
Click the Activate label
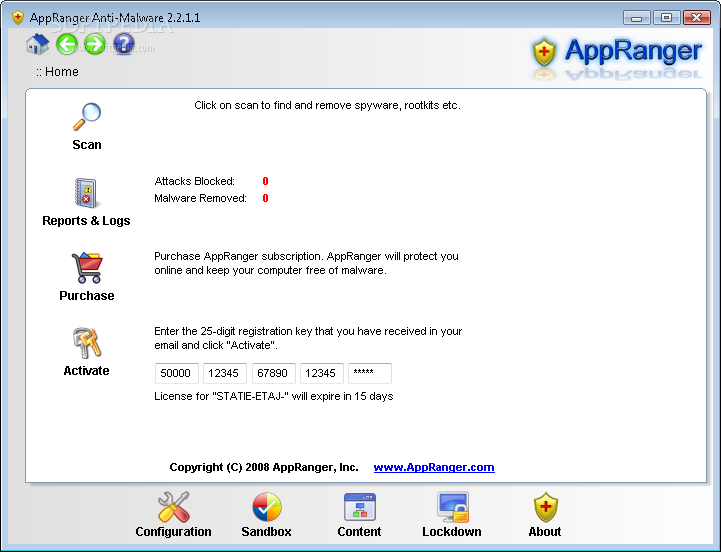click(x=86, y=371)
